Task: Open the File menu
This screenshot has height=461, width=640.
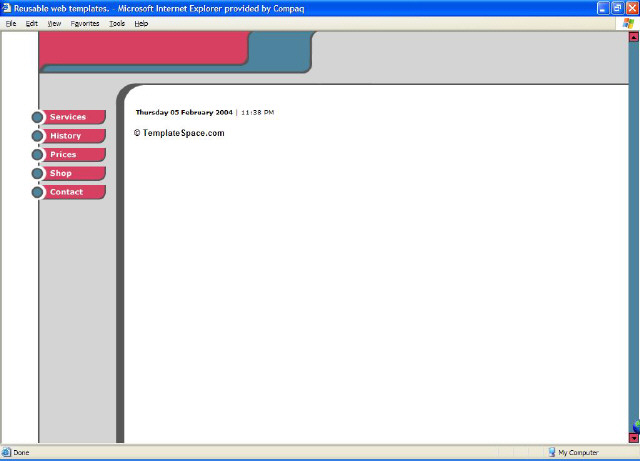Action: point(11,23)
